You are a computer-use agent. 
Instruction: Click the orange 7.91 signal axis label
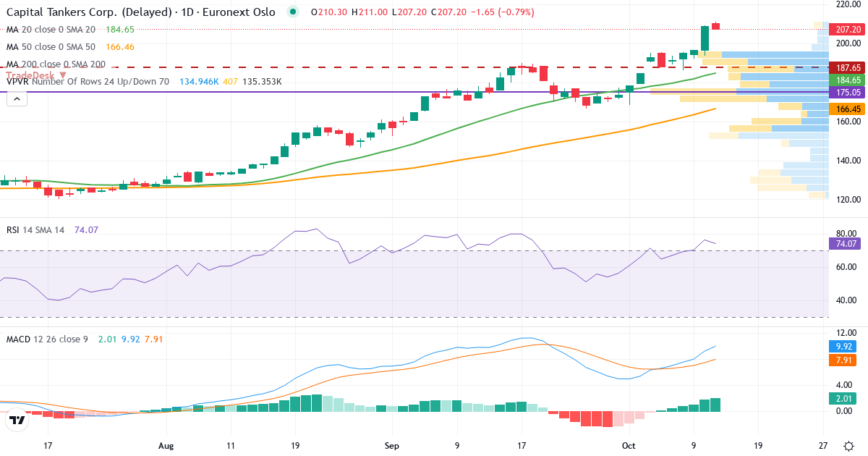coord(843,360)
